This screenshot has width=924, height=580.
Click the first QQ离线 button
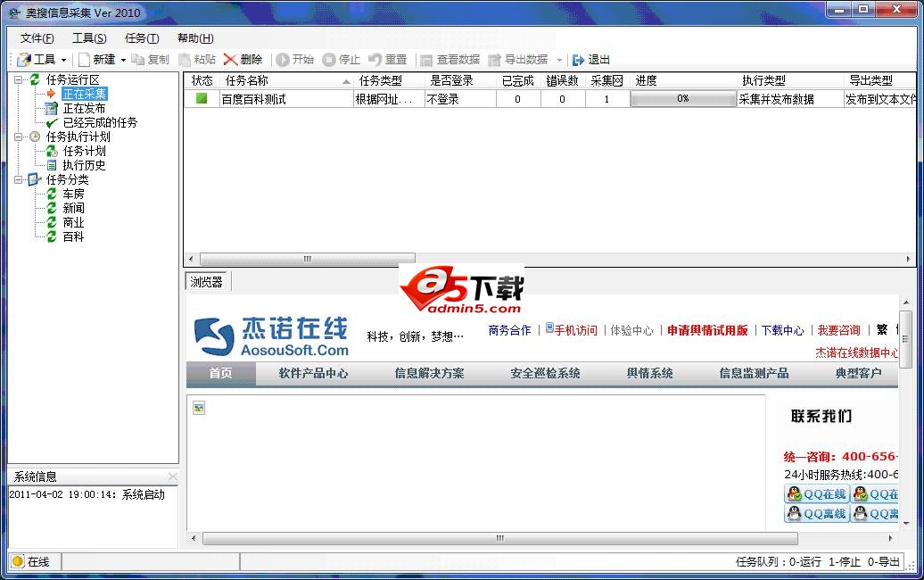[x=817, y=514]
